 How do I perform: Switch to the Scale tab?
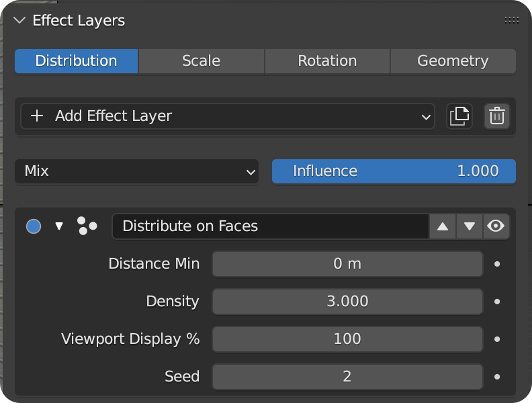pos(202,61)
